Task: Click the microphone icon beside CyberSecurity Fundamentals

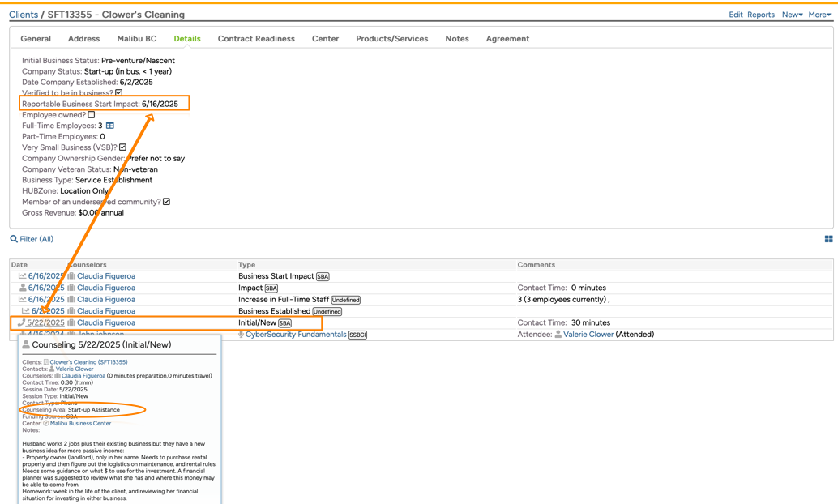Action: 241,334
